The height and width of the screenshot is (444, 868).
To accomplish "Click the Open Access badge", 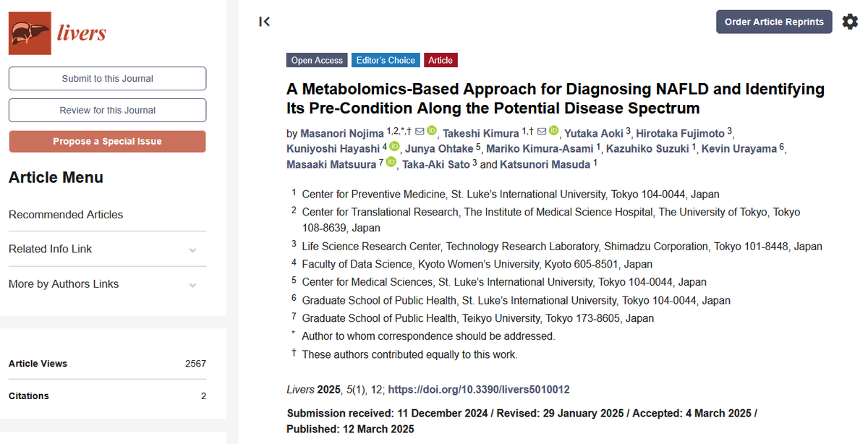I will pyautogui.click(x=317, y=61).
